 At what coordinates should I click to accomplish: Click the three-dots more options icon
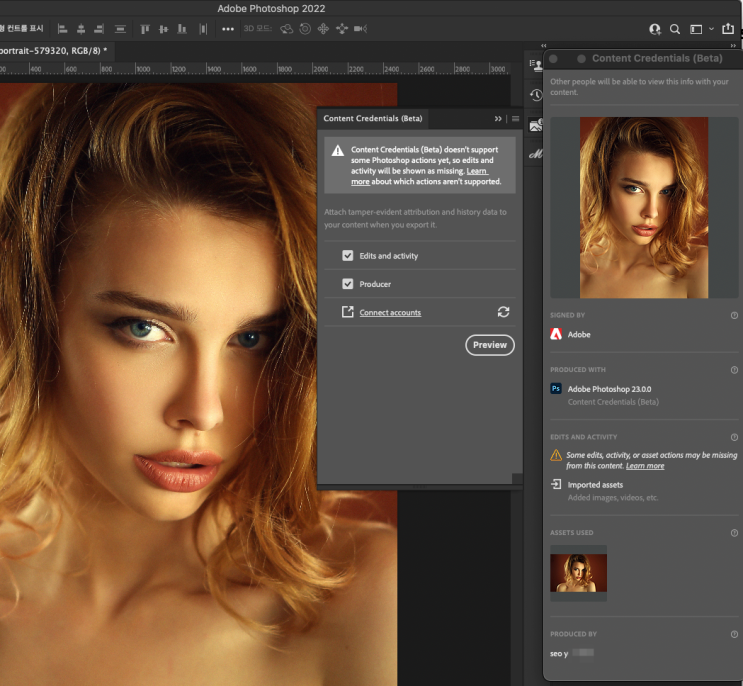click(228, 29)
